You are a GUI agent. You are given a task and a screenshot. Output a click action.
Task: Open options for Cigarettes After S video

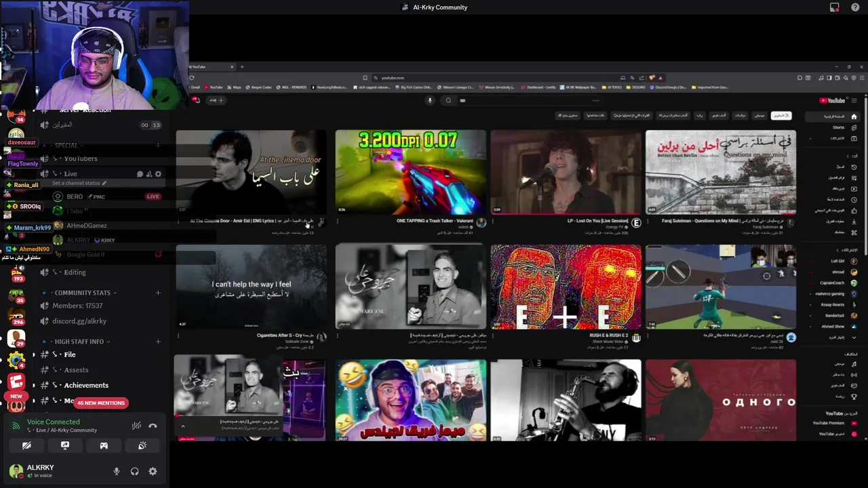click(179, 335)
